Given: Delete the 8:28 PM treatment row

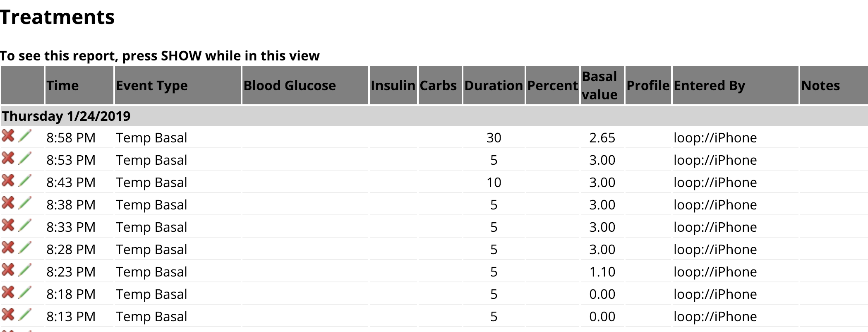Looking at the screenshot, I should pos(8,248).
